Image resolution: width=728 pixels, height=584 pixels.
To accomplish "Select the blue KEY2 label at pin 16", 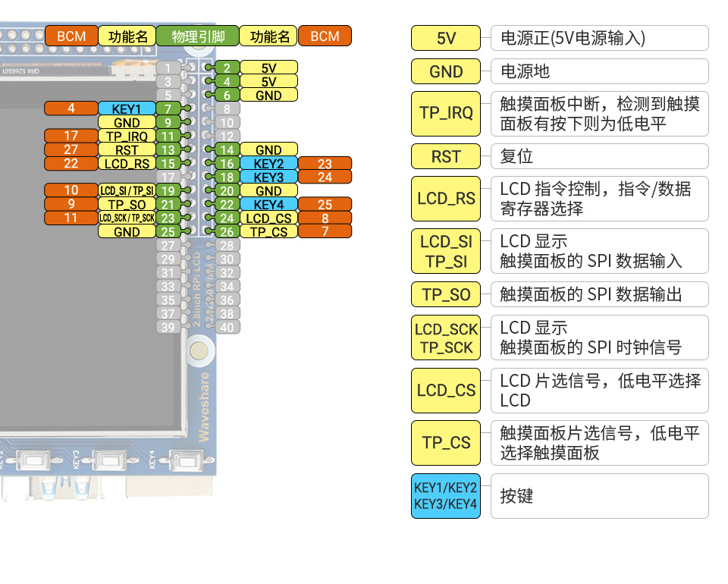I will [x=268, y=164].
